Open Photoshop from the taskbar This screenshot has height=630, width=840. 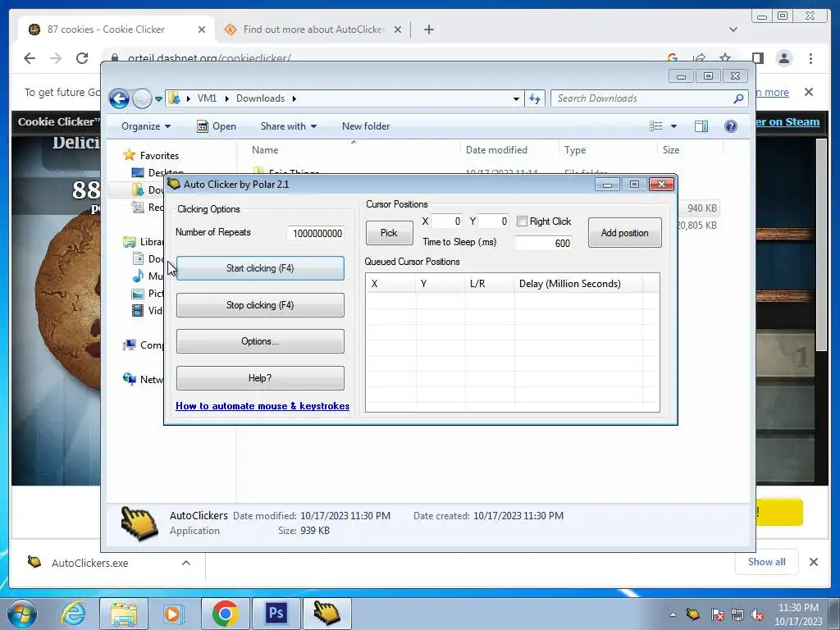point(276,614)
